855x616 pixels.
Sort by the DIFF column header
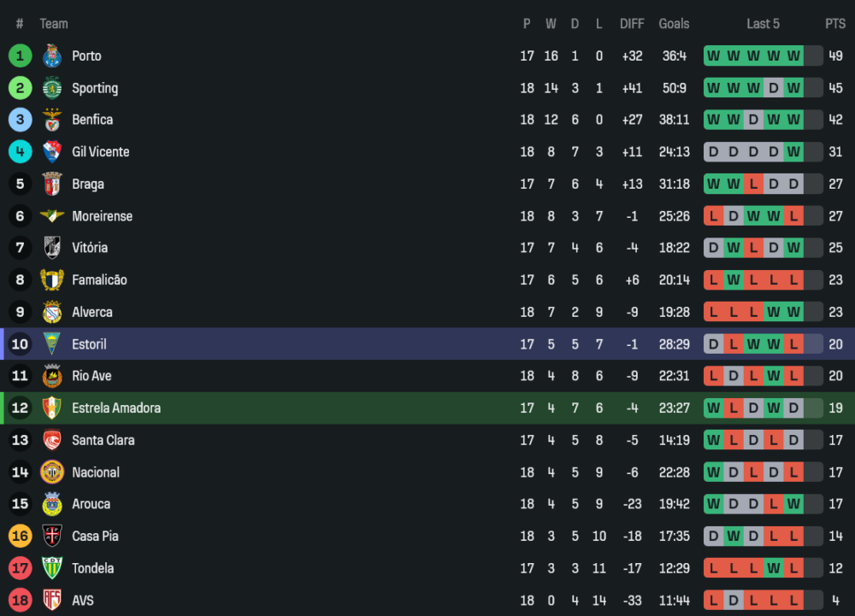pos(632,24)
